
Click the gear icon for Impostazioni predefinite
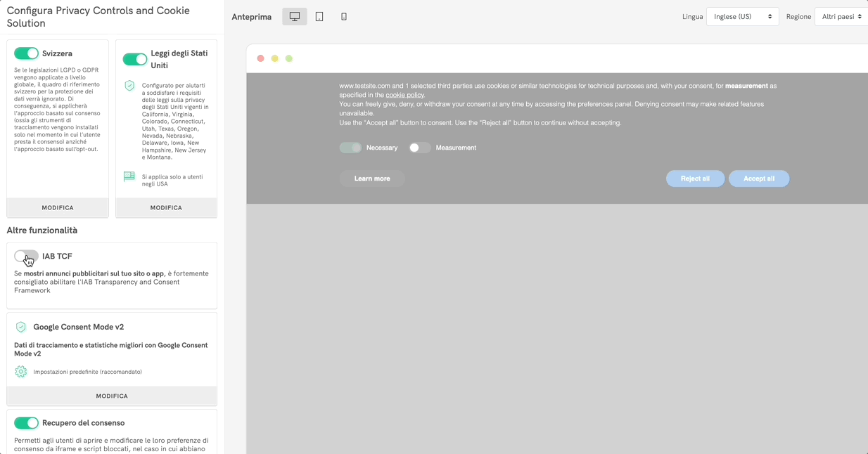coord(21,372)
